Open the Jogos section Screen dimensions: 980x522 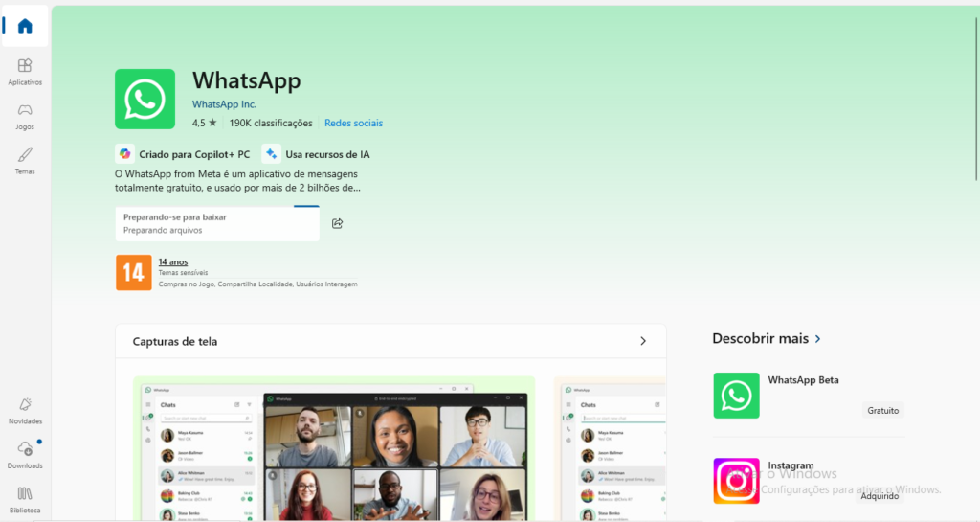(25, 117)
